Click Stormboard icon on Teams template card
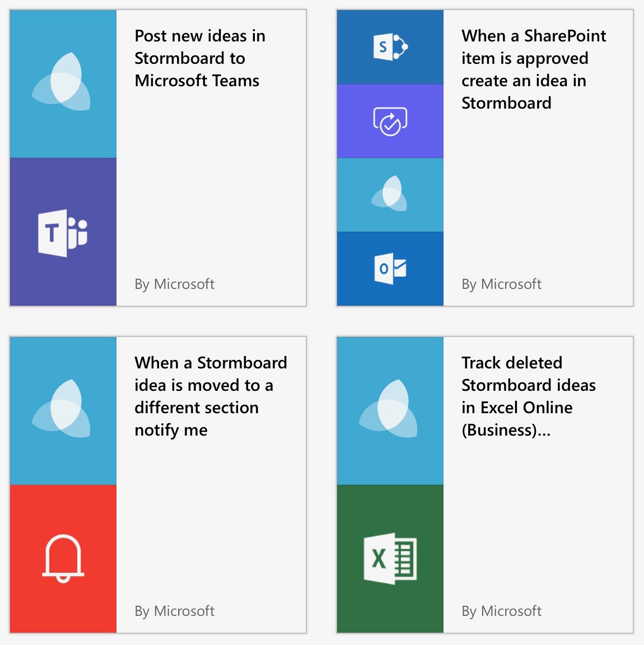The image size is (644, 645). 63,84
